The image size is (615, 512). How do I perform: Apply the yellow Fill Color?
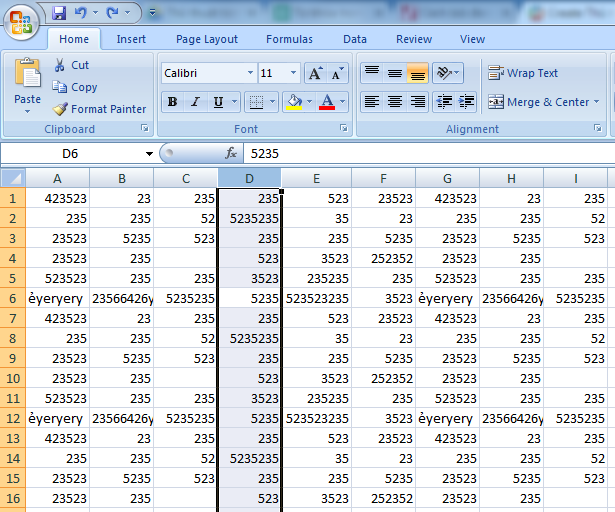coord(293,102)
